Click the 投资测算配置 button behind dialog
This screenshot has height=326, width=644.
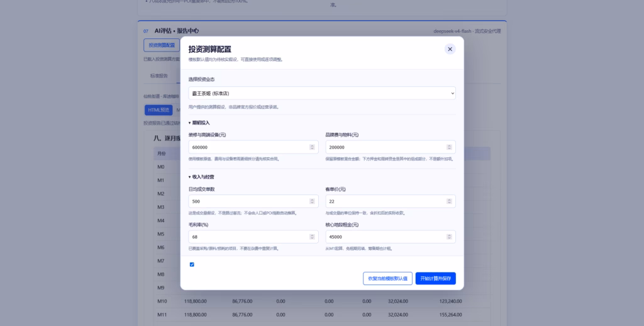coord(162,45)
